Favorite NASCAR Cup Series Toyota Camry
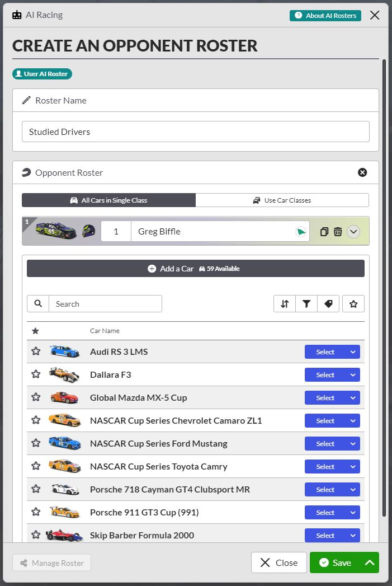 click(36, 466)
